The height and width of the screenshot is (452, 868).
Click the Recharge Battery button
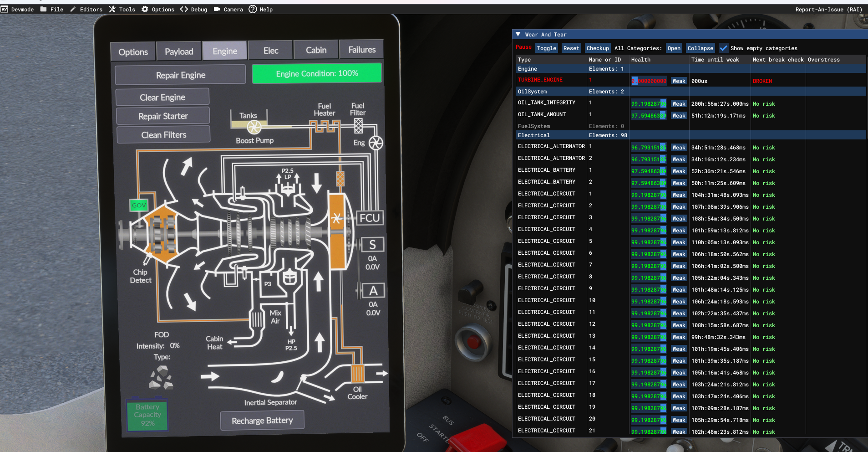tap(262, 421)
